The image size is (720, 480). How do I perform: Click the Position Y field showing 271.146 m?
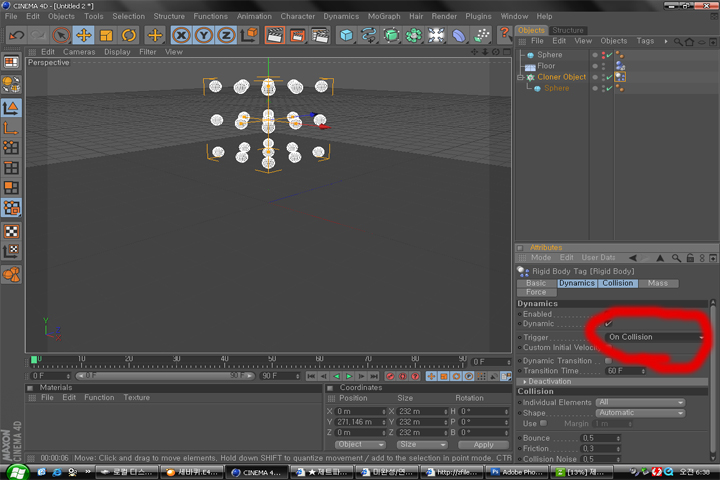tap(360, 422)
